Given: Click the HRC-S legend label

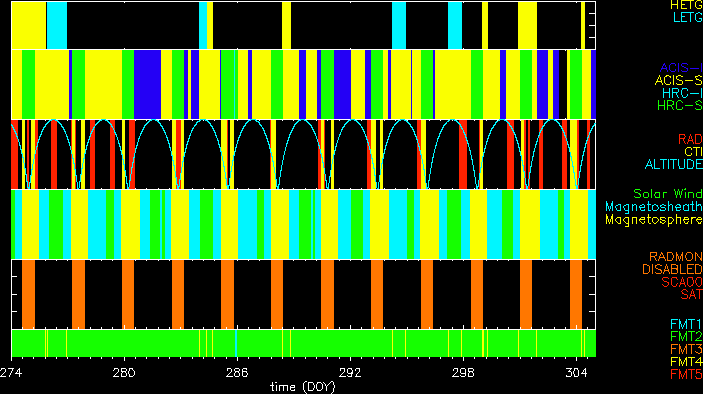Looking at the screenshot, I should pyautogui.click(x=680, y=106).
